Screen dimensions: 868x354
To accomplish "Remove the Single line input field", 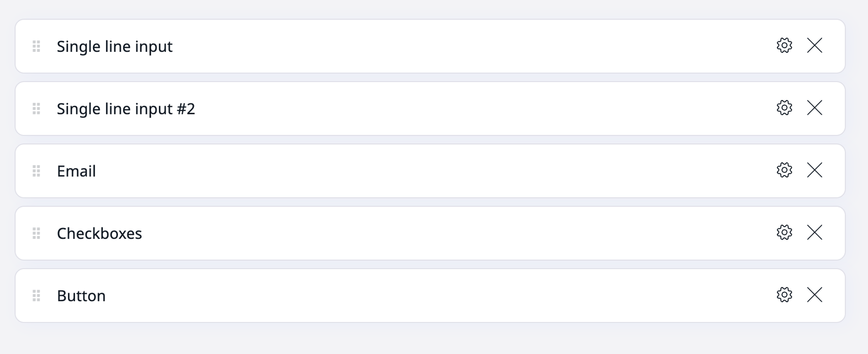I will click(x=815, y=45).
